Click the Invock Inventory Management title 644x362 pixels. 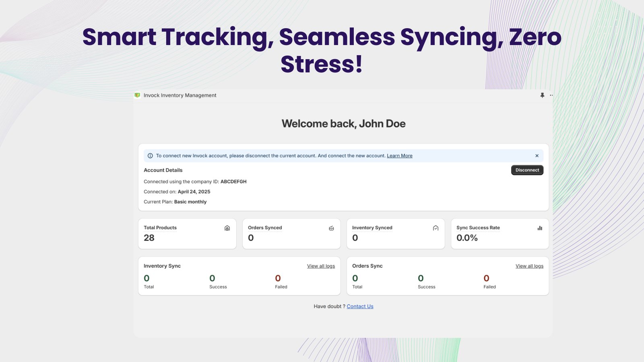tap(180, 95)
